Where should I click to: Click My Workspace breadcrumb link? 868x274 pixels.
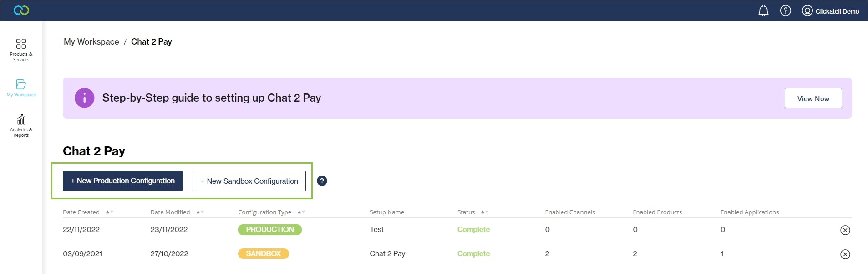coord(91,42)
